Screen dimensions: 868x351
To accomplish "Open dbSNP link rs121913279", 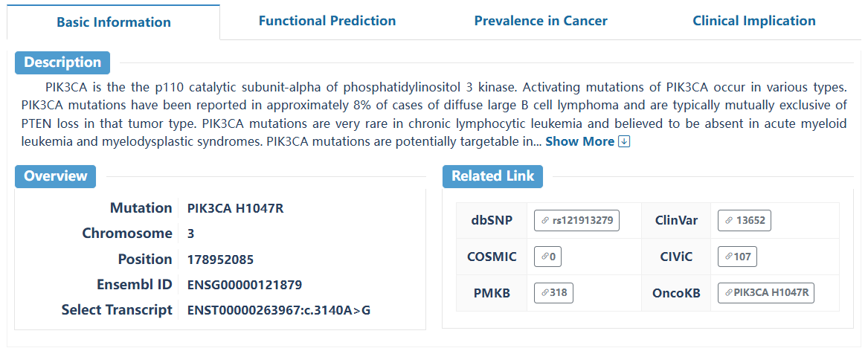I will (576, 220).
